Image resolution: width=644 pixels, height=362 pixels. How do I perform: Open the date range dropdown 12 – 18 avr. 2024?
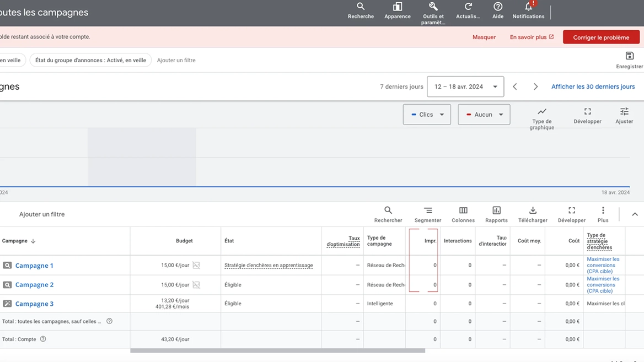(x=465, y=87)
